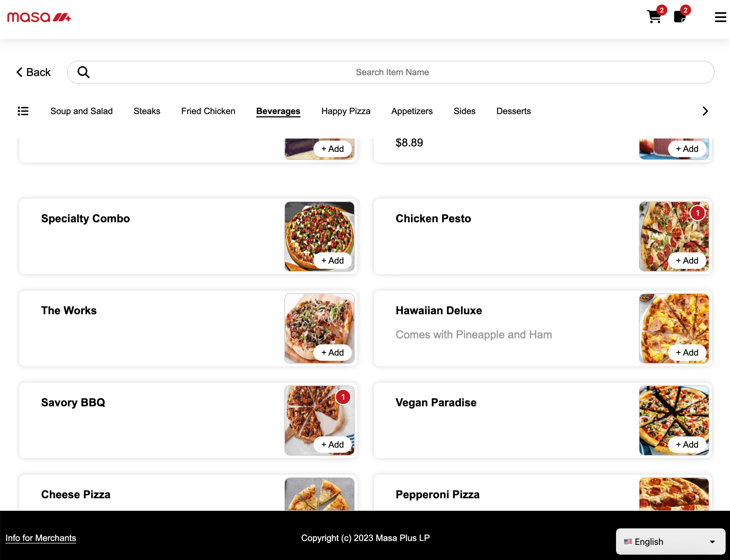
Task: Click the search magnifier icon
Action: pyautogui.click(x=83, y=72)
